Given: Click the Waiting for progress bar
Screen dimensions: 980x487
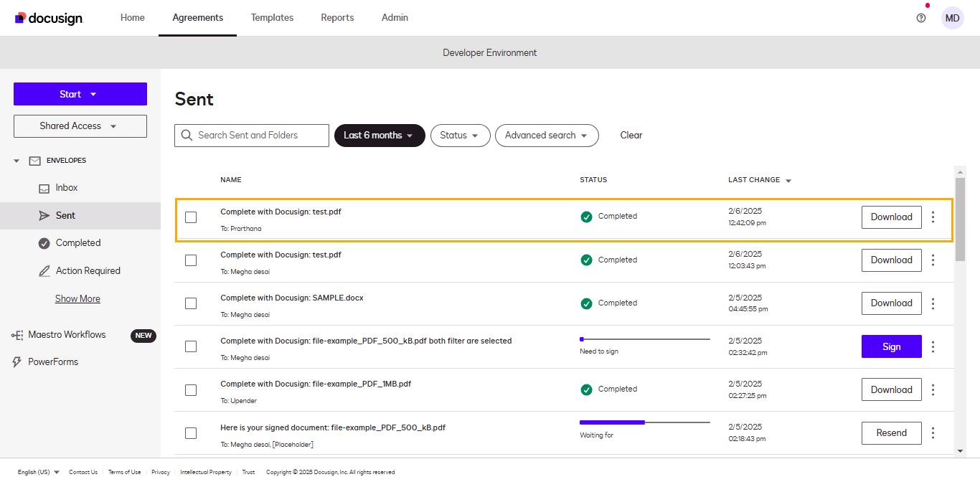Looking at the screenshot, I should 645,422.
